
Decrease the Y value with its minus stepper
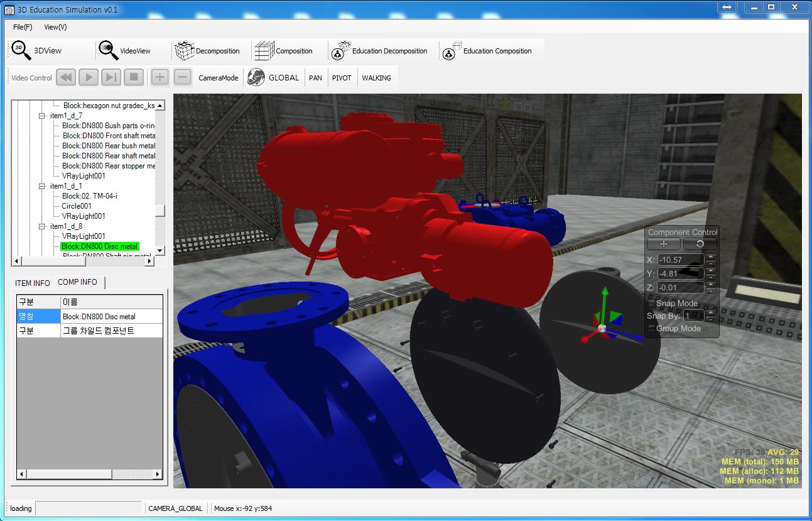(710, 277)
